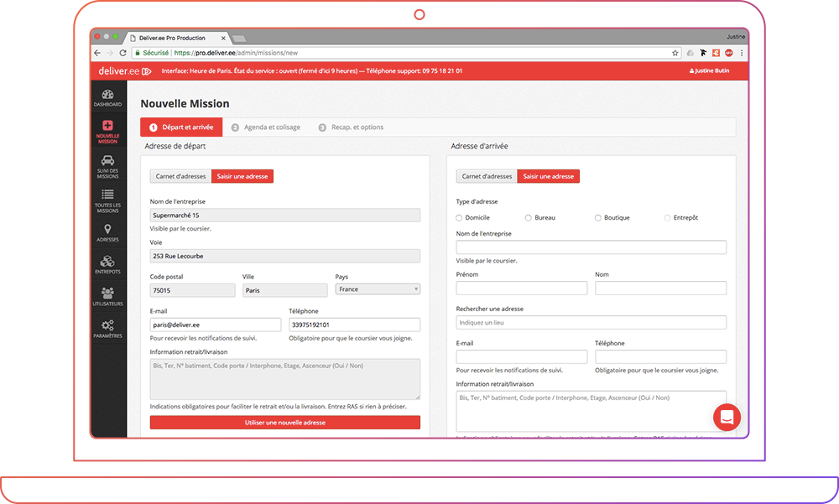
Task: Click the arrival Téléphone field
Action: [x=661, y=356]
